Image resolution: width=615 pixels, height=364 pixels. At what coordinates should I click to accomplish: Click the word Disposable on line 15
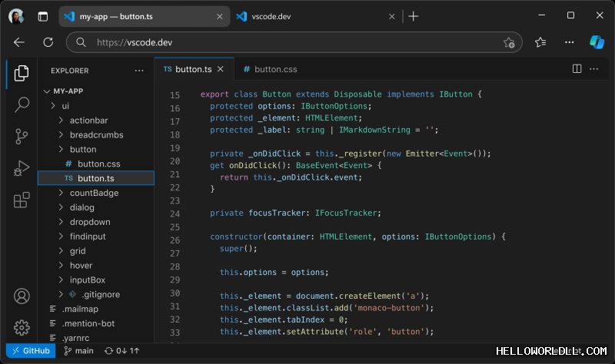tap(357, 94)
